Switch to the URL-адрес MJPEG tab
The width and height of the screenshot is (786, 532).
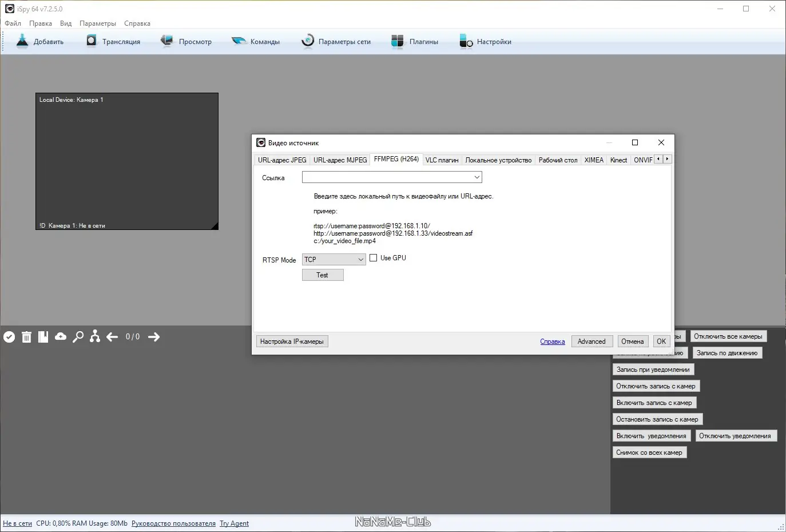point(340,160)
